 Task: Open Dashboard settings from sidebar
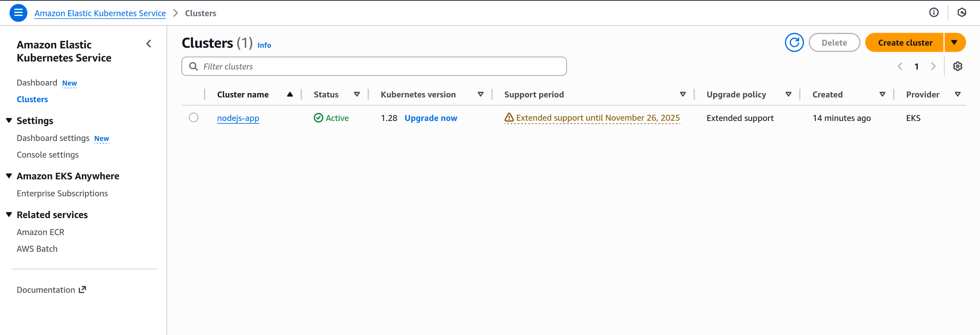pyautogui.click(x=52, y=138)
